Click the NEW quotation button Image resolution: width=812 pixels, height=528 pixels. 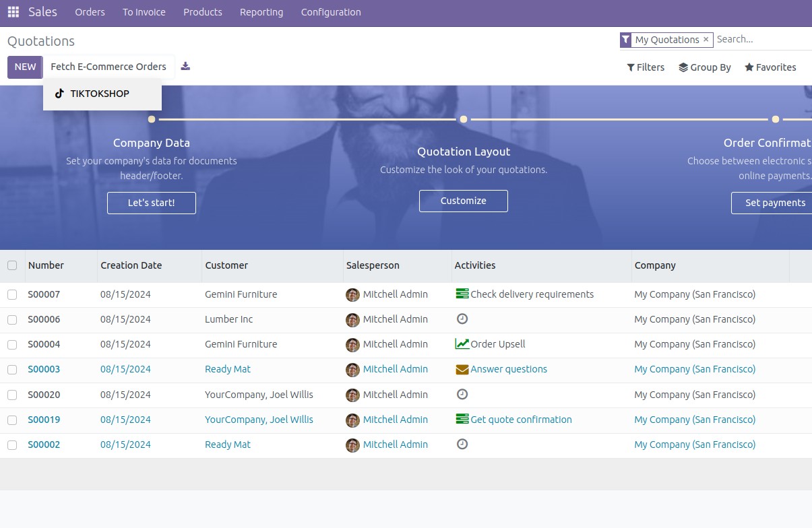tap(25, 67)
